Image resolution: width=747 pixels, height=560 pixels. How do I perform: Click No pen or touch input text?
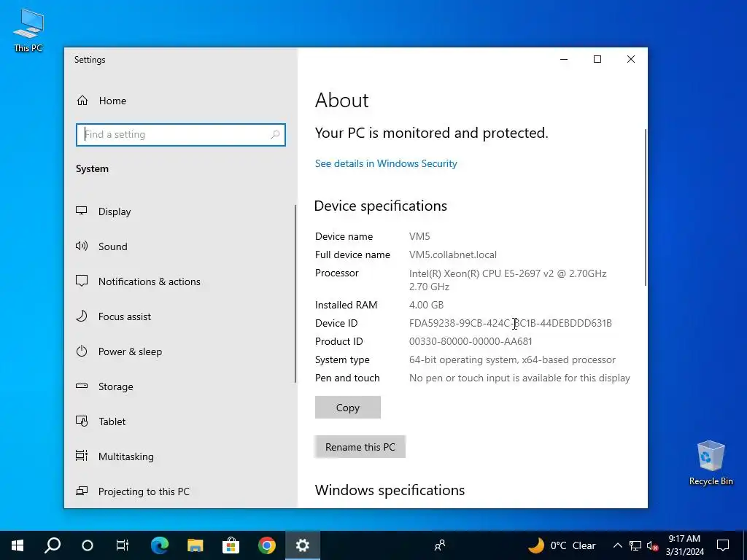click(x=519, y=378)
